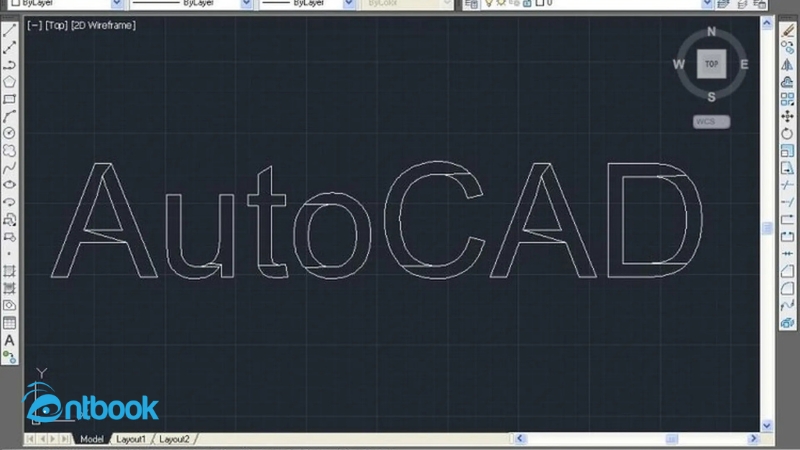
Task: Select the Join tool
Action: click(787, 254)
